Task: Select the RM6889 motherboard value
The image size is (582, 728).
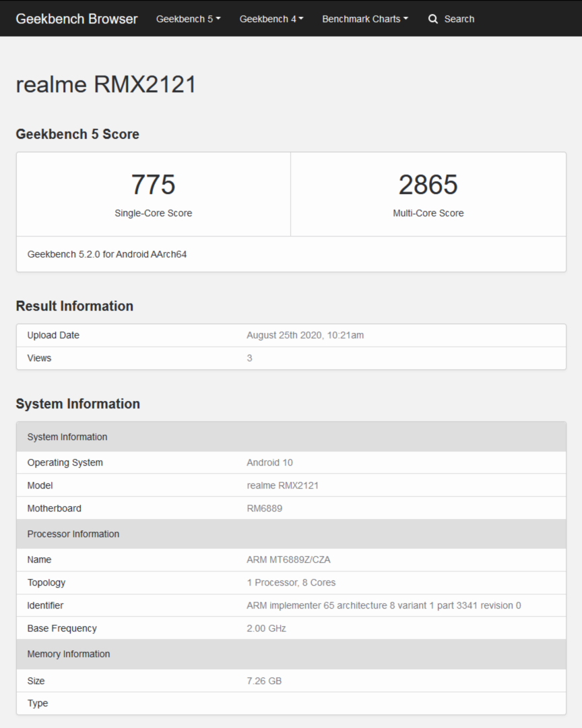Action: click(264, 508)
